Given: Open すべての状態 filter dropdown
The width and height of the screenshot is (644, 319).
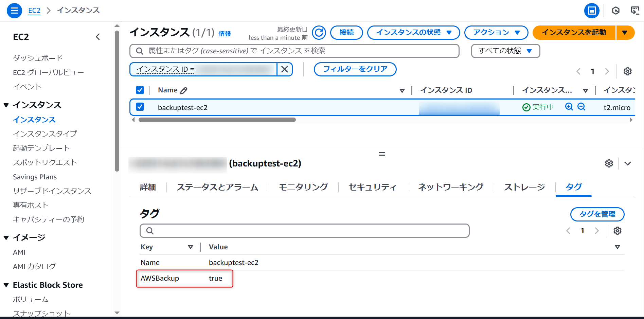Looking at the screenshot, I should 505,51.
